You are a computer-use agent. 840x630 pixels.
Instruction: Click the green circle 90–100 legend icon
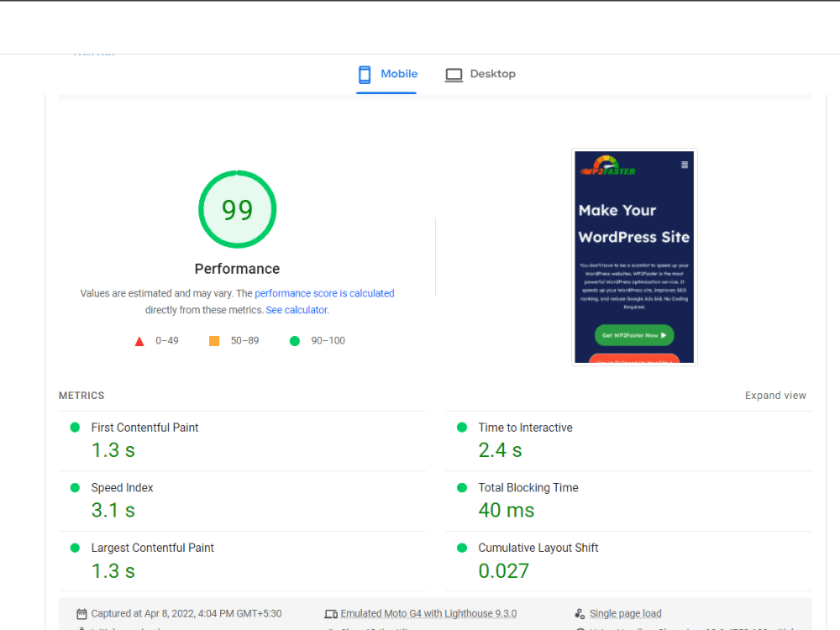point(295,341)
